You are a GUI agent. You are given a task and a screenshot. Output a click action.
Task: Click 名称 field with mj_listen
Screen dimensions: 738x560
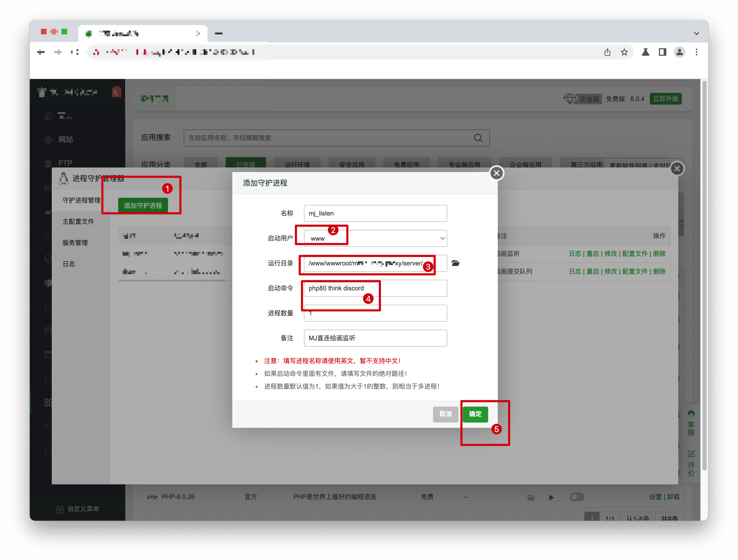point(375,213)
